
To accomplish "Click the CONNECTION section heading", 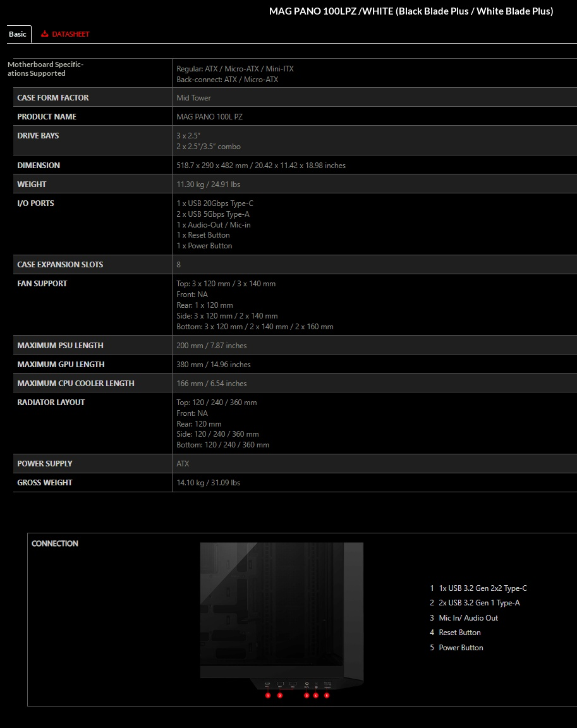I will coord(55,543).
